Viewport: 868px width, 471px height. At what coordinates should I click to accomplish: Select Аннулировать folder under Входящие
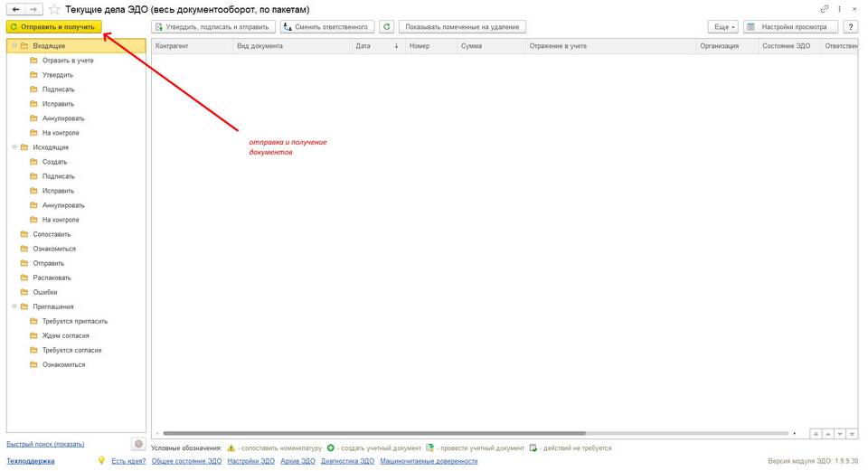pos(63,118)
